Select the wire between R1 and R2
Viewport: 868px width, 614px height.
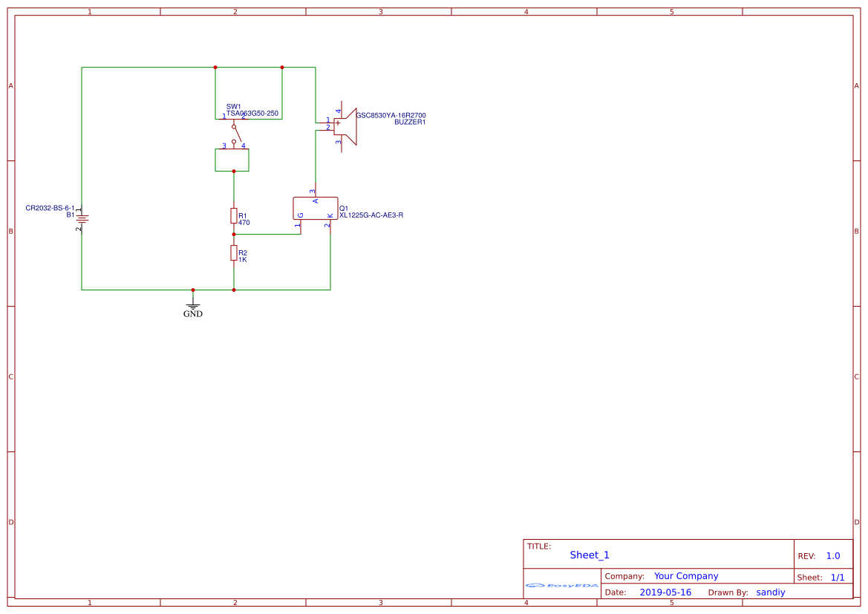[x=234, y=239]
